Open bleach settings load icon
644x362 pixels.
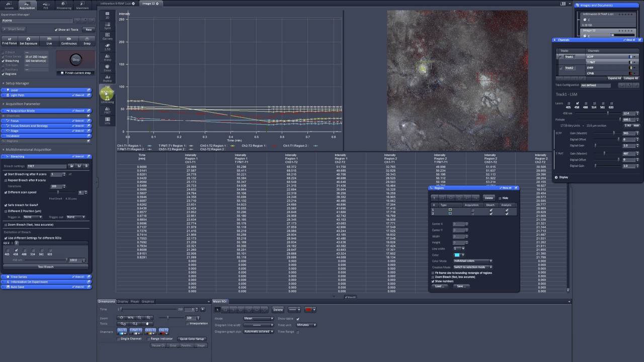click(x=71, y=166)
